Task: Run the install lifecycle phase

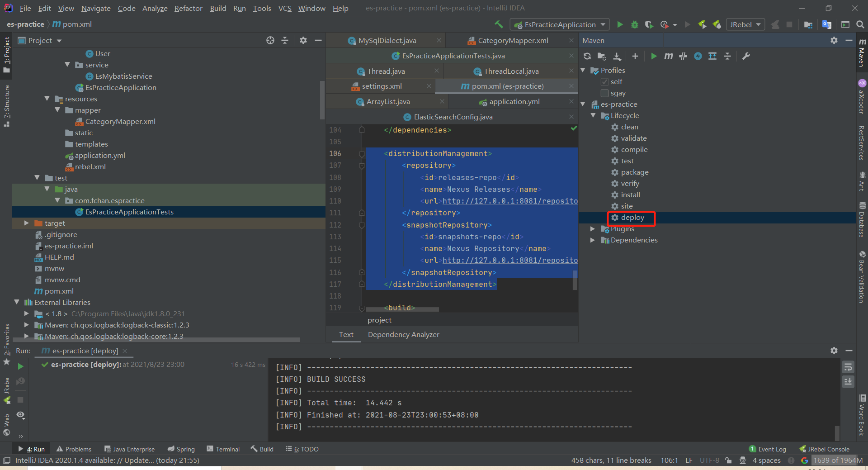Action: pyautogui.click(x=630, y=195)
